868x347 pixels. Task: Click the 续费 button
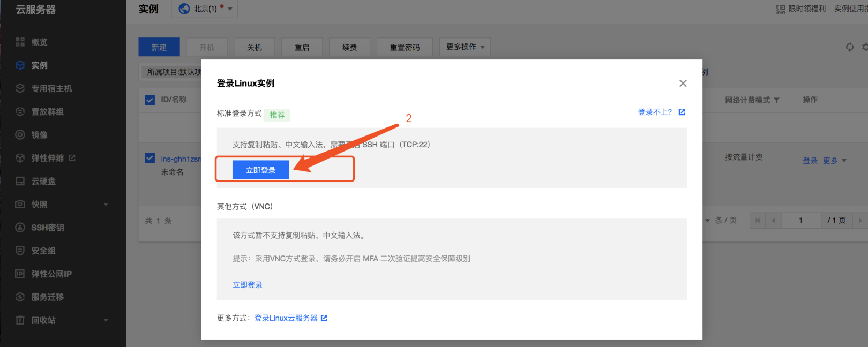tap(350, 47)
